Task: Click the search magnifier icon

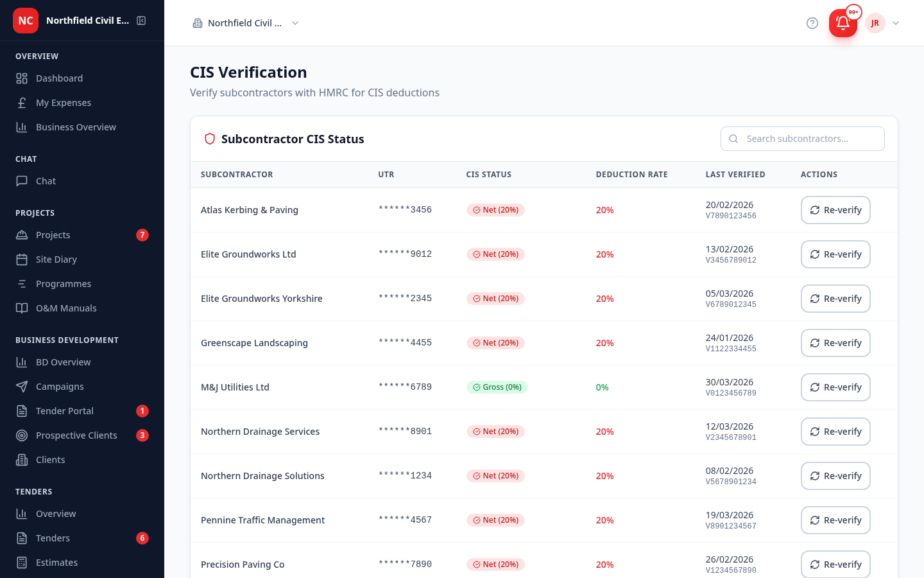Action: (x=733, y=139)
